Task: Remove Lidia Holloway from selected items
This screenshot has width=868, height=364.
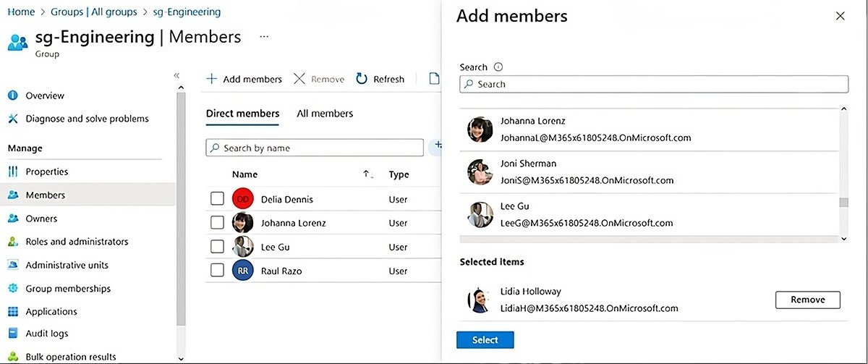Action: pyautogui.click(x=808, y=300)
